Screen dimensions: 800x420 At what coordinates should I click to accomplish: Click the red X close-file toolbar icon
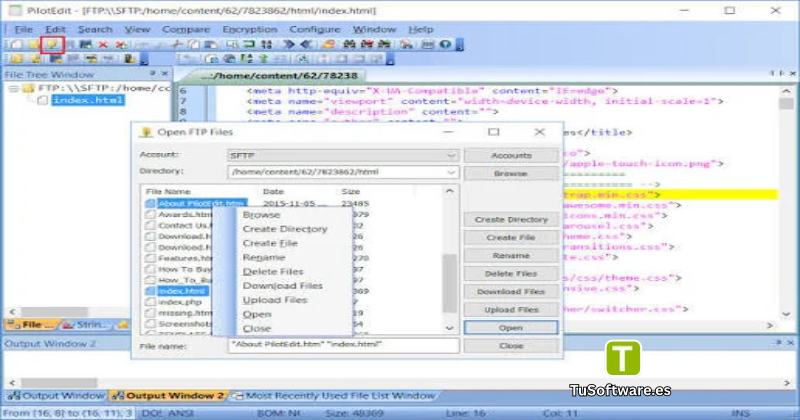click(103, 45)
